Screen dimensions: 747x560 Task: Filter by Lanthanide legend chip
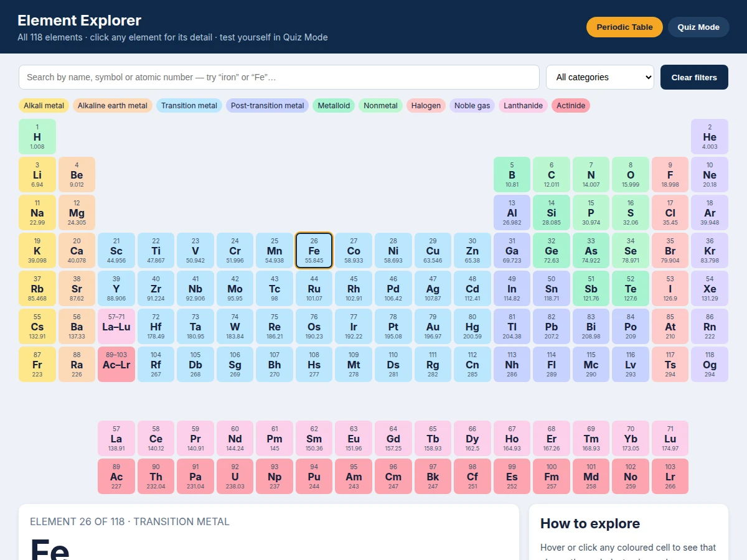[524, 106]
